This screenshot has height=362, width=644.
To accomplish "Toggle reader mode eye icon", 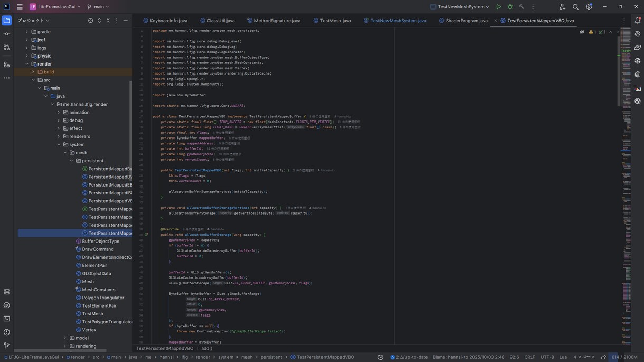I will [582, 32].
